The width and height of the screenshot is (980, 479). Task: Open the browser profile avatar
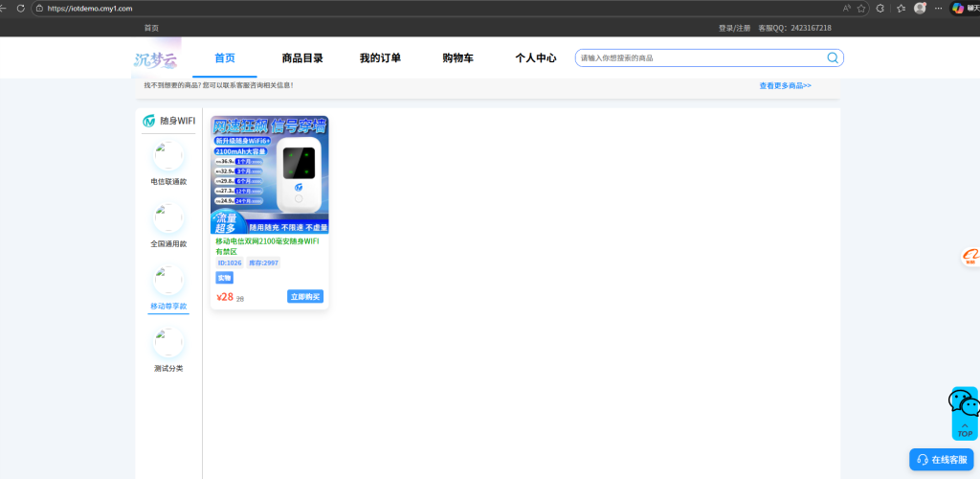(x=920, y=8)
